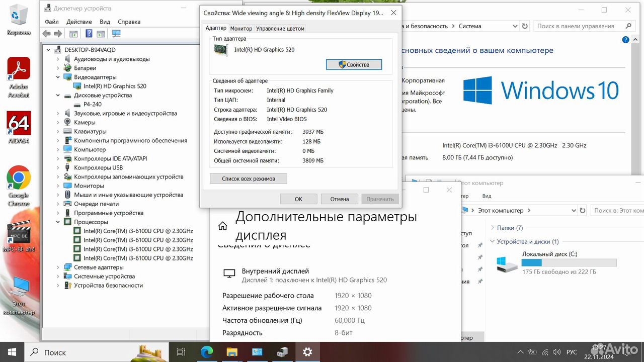Launch Microsoft Edge from the taskbar

click(x=207, y=352)
